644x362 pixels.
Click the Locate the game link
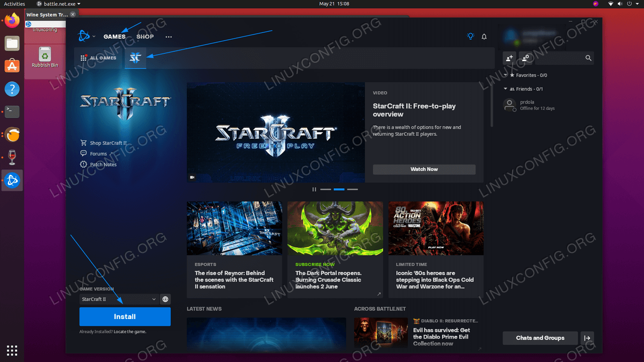pyautogui.click(x=130, y=332)
